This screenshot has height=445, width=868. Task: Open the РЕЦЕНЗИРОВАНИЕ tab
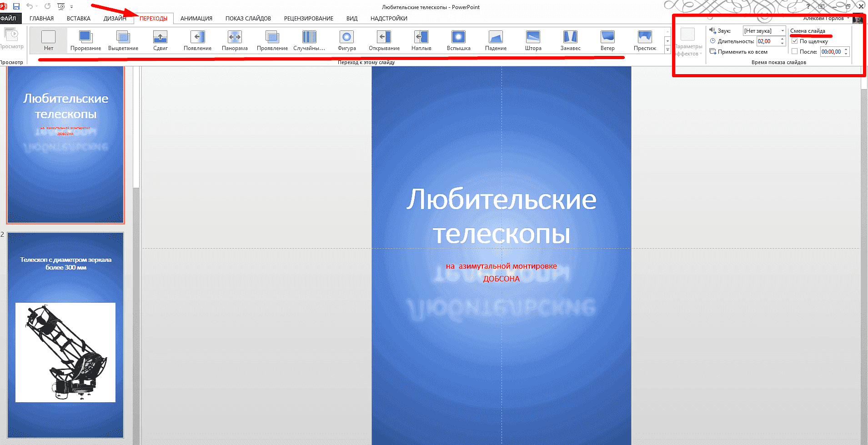(x=309, y=18)
